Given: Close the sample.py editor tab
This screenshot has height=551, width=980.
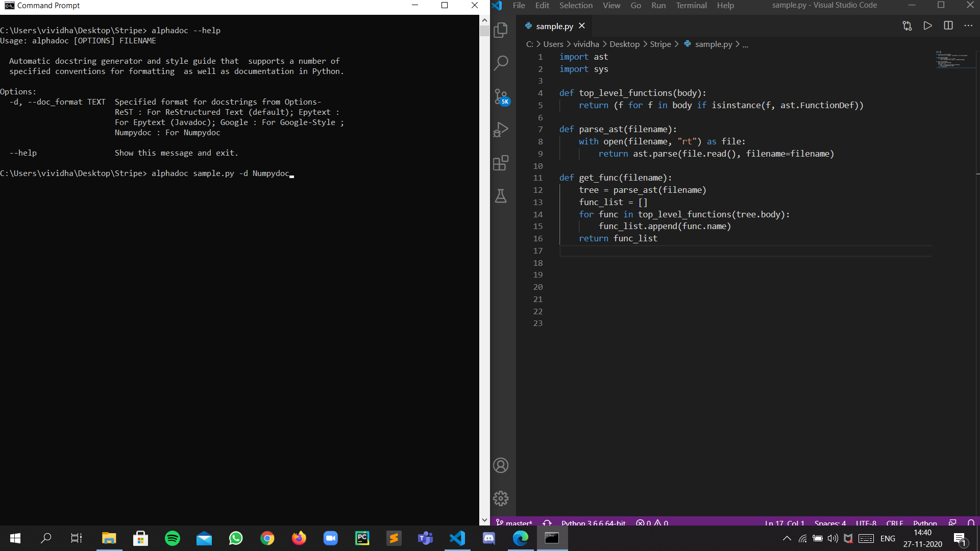Looking at the screenshot, I should 582,26.
